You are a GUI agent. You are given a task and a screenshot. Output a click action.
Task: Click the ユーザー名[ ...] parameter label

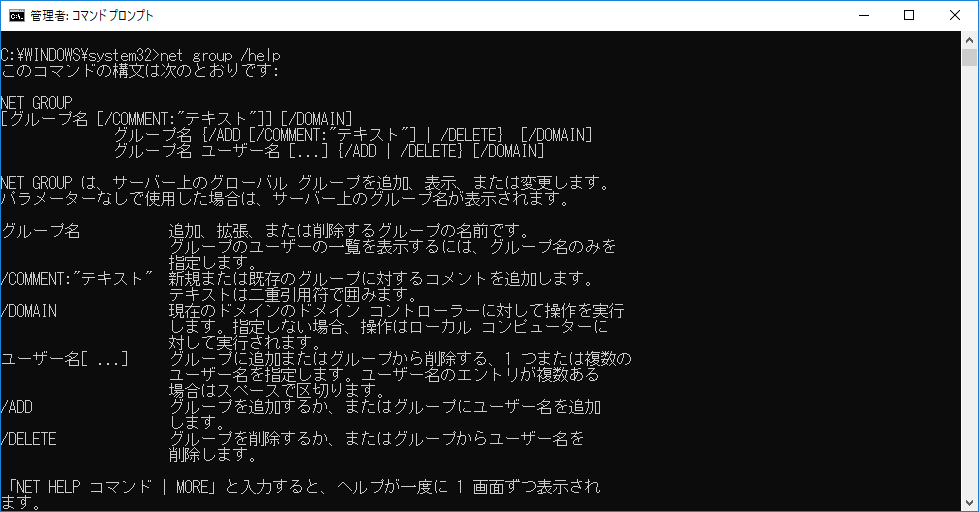point(65,359)
